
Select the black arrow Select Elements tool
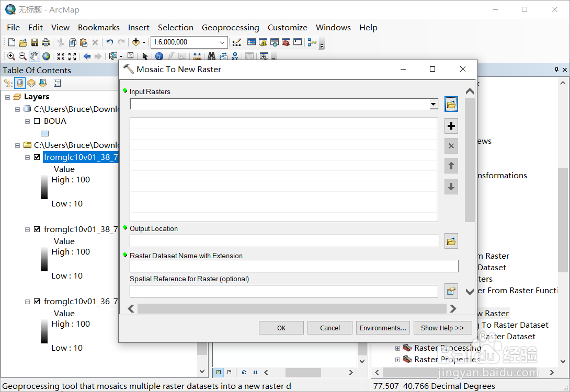[145, 56]
